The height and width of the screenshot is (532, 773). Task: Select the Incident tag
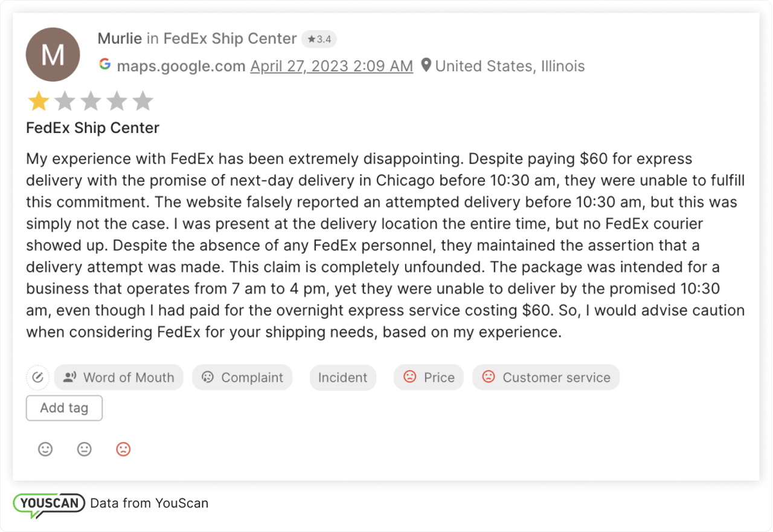(342, 377)
